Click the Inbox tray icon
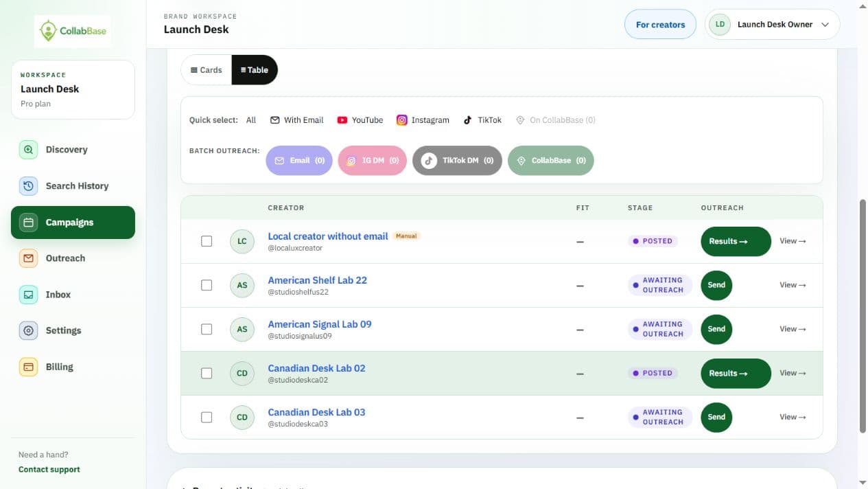Viewport: 868px width, 489px height. pyautogui.click(x=28, y=295)
